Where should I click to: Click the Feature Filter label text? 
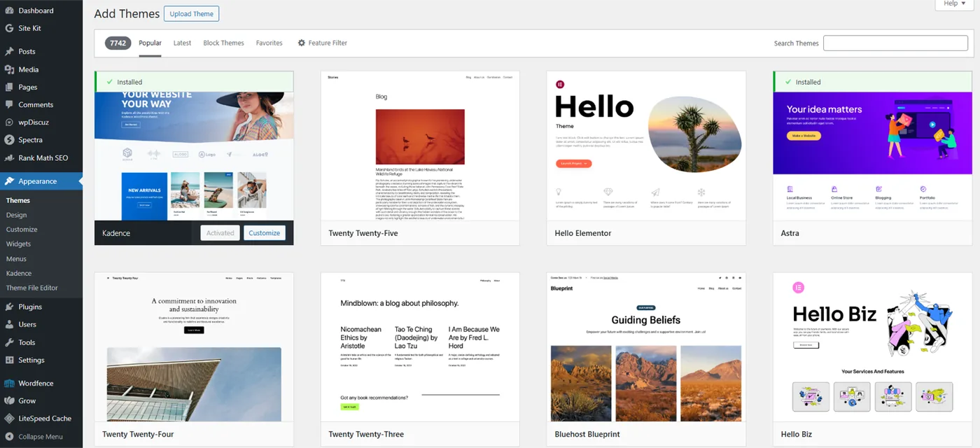click(x=328, y=43)
